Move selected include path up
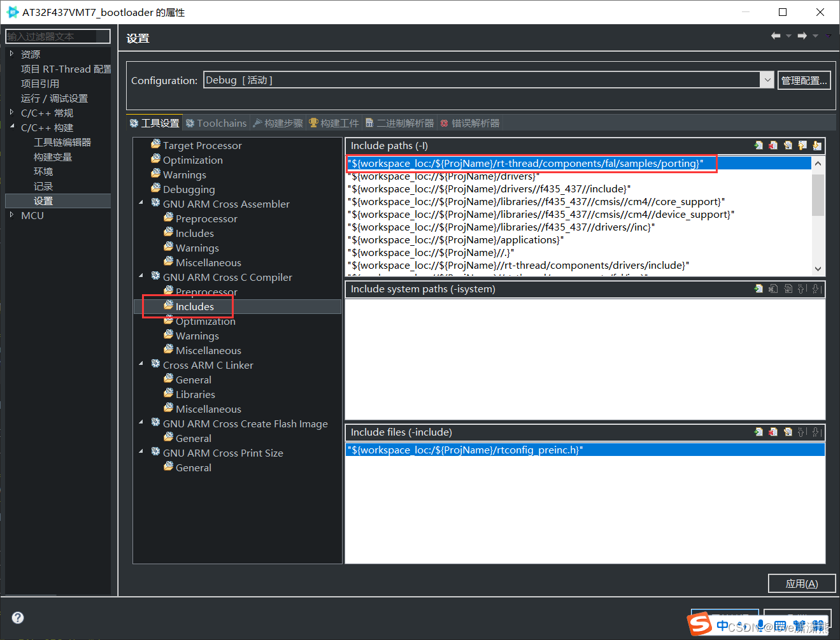This screenshot has width=840, height=640. click(802, 145)
